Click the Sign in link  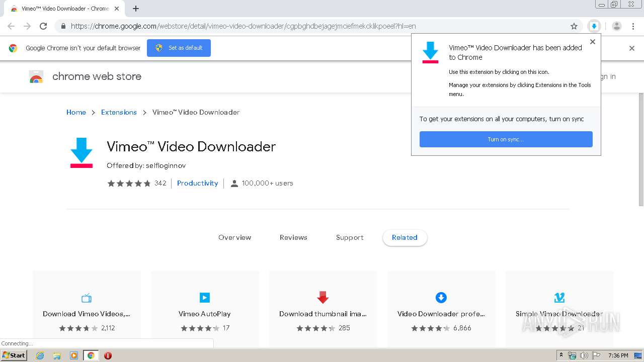(608, 76)
